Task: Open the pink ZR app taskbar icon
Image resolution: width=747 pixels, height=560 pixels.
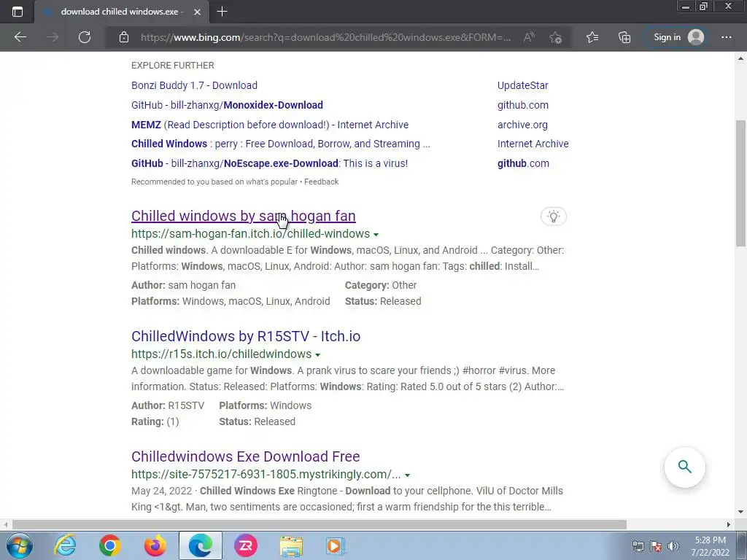Action: click(246, 545)
